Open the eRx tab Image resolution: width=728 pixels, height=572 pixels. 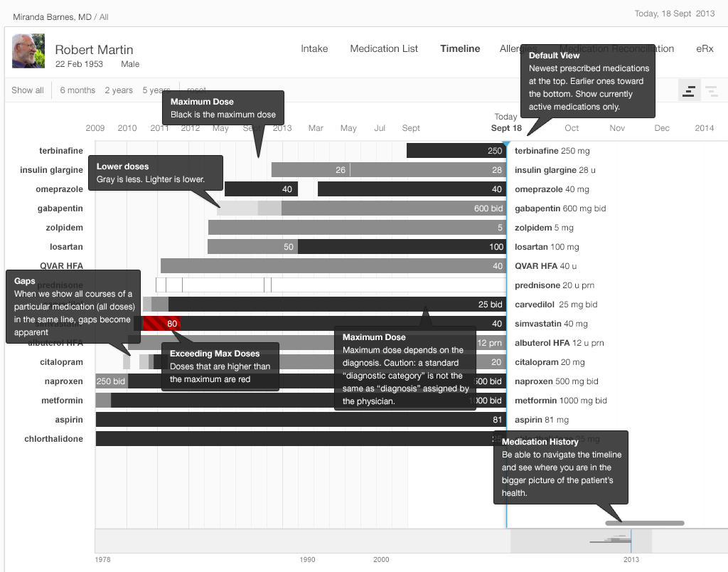[x=705, y=49]
